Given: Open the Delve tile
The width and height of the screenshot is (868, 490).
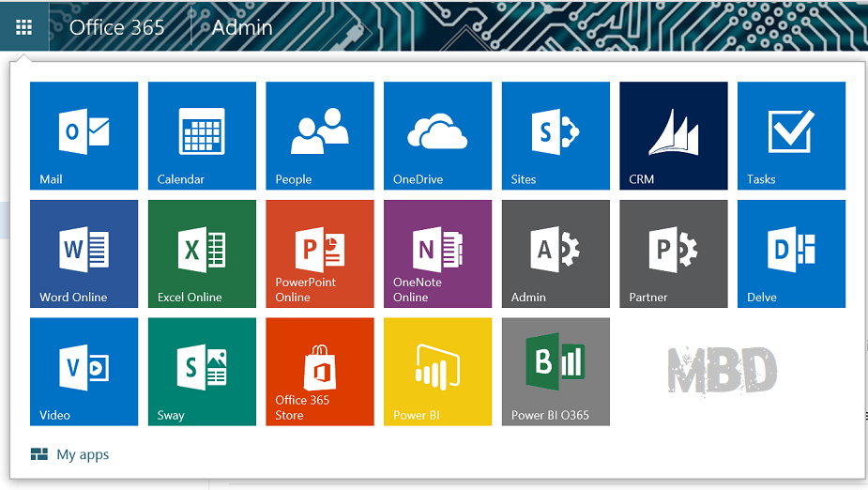Looking at the screenshot, I should [x=792, y=253].
